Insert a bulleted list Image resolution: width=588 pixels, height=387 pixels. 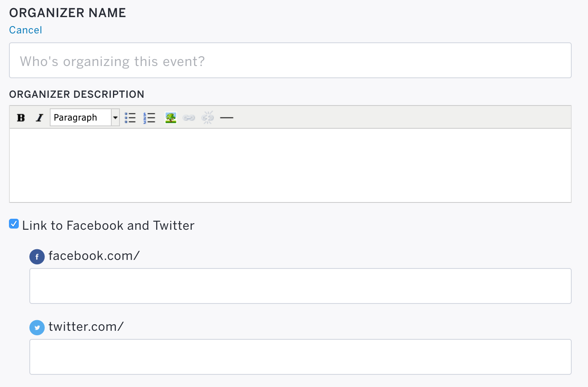pos(130,118)
